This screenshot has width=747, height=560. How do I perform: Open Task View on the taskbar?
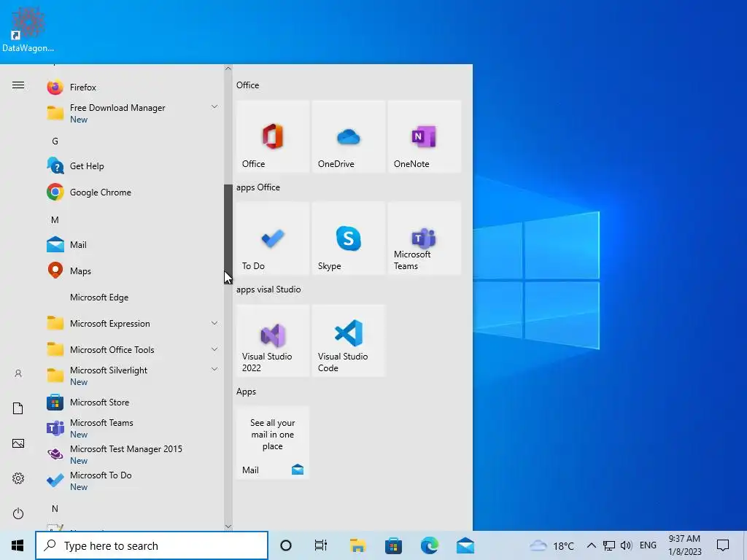pos(321,545)
